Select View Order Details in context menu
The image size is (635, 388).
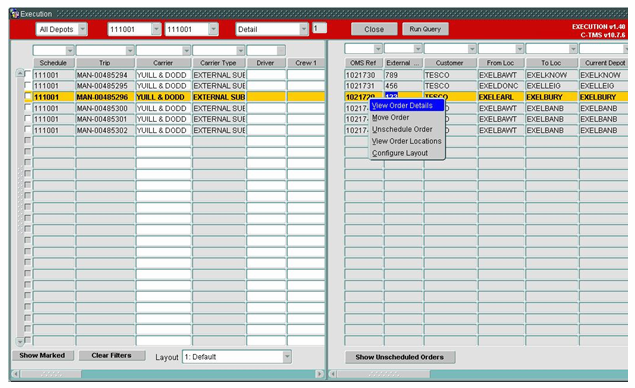click(407, 106)
